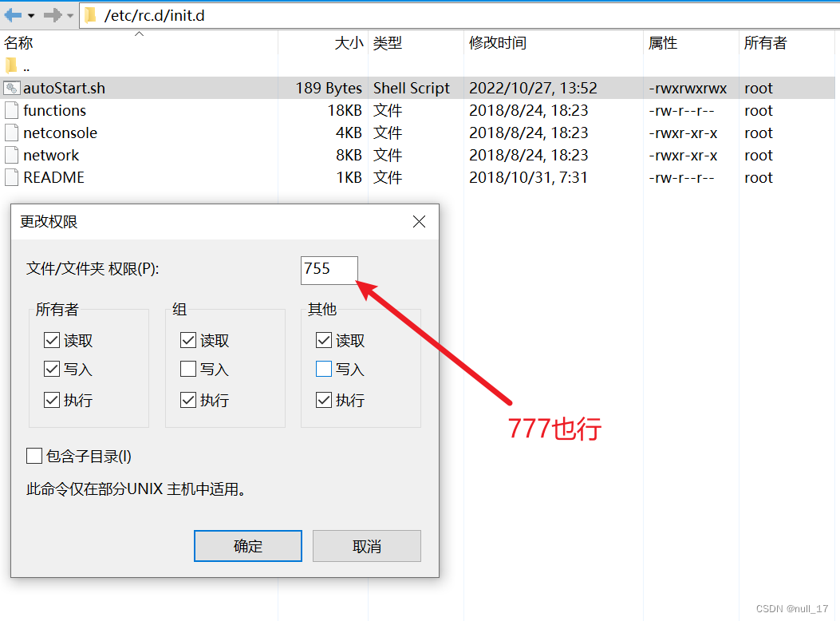Toggle group 读取 checkbox

click(x=188, y=340)
